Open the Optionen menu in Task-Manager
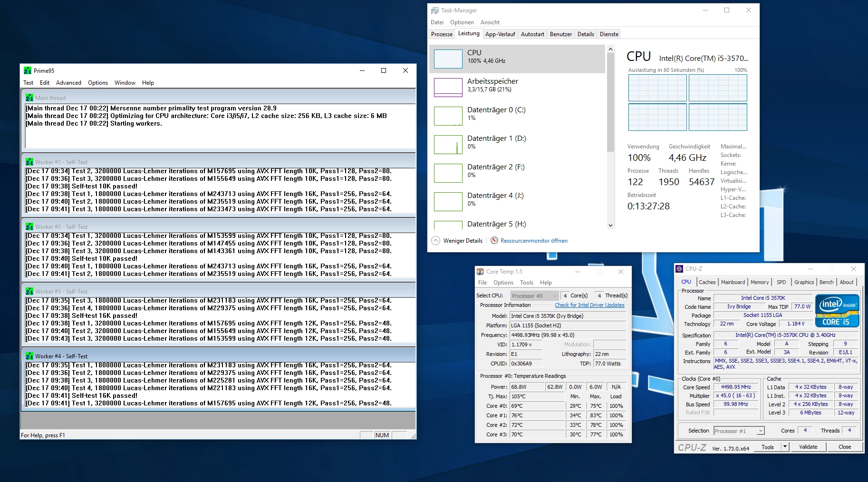 pyautogui.click(x=462, y=22)
